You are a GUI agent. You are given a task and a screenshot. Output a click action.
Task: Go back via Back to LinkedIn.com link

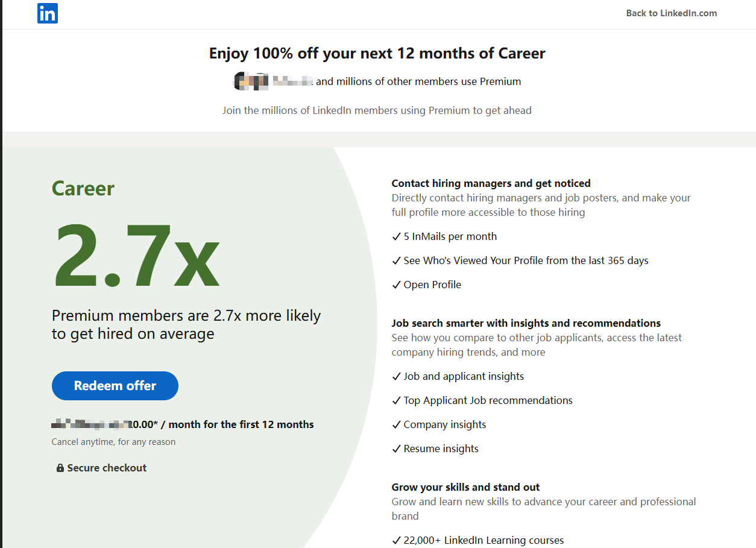[671, 13]
